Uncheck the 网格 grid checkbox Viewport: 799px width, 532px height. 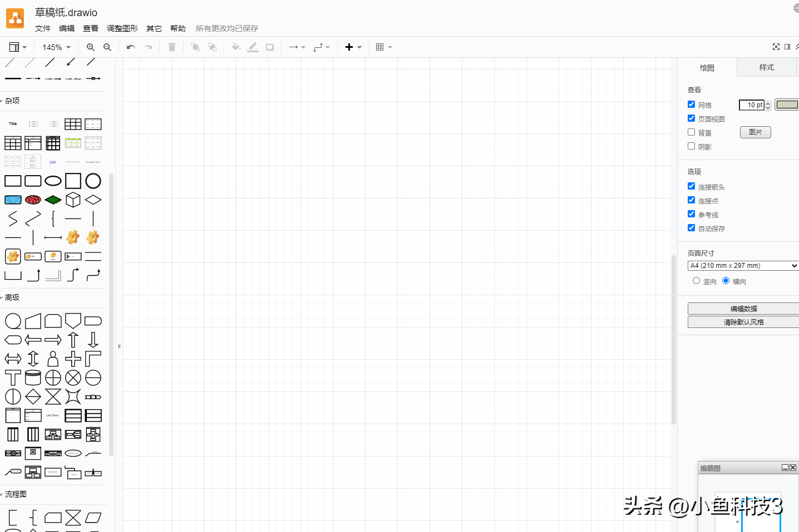point(691,104)
